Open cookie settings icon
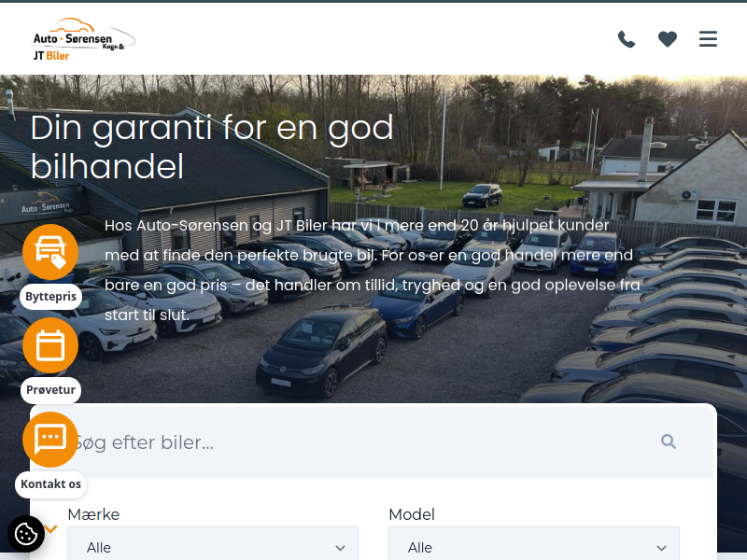Screen dimensions: 747x560 pos(26,534)
